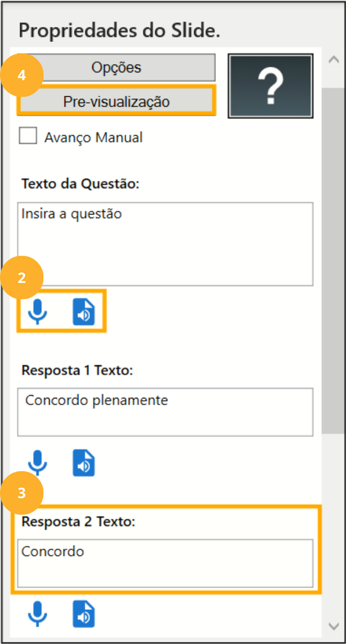Click the vertical scrollbar thumb
The height and width of the screenshot is (644, 346).
(333, 259)
